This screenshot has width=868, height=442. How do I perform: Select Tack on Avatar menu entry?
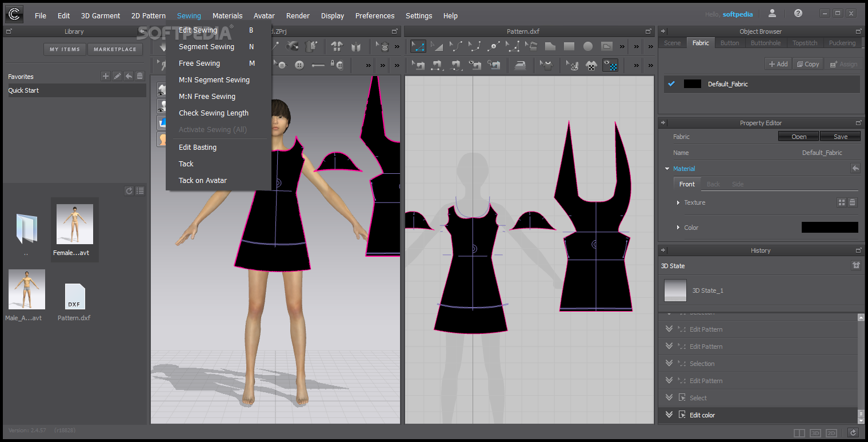(203, 181)
